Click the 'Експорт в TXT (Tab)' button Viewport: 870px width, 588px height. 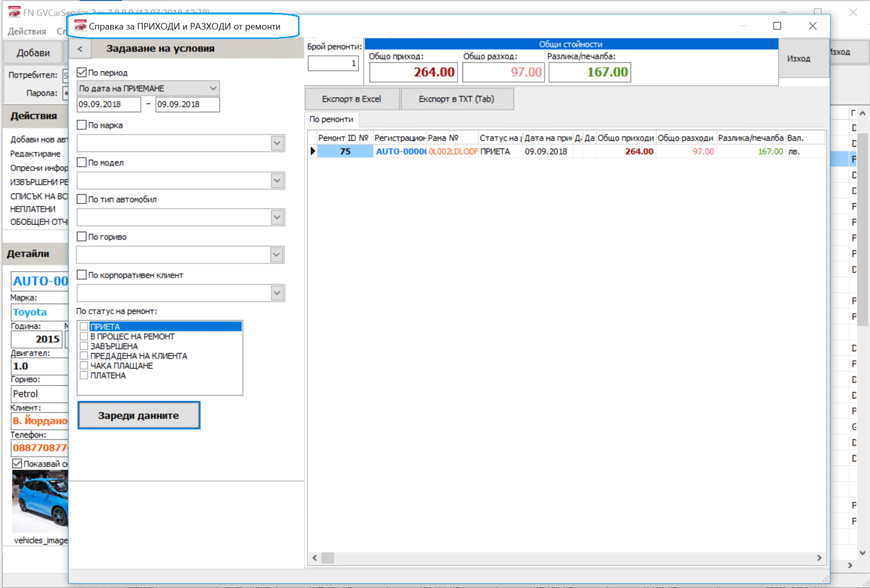[x=456, y=99]
